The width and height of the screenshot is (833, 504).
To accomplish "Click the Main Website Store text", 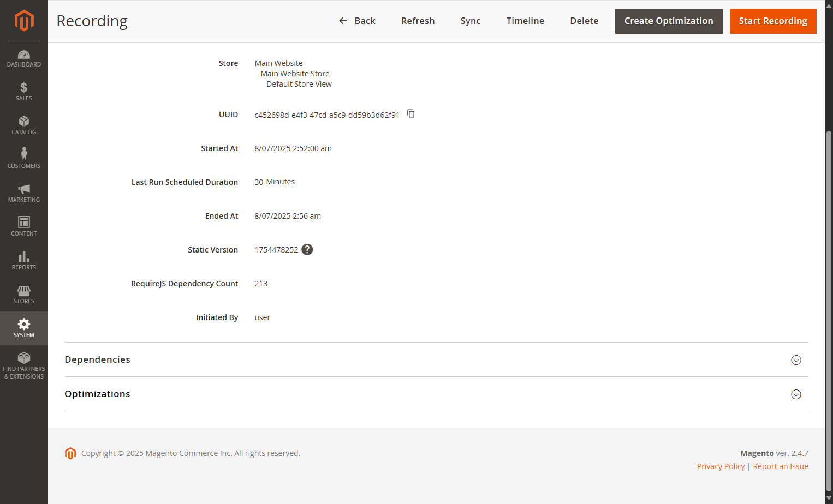I will click(295, 74).
